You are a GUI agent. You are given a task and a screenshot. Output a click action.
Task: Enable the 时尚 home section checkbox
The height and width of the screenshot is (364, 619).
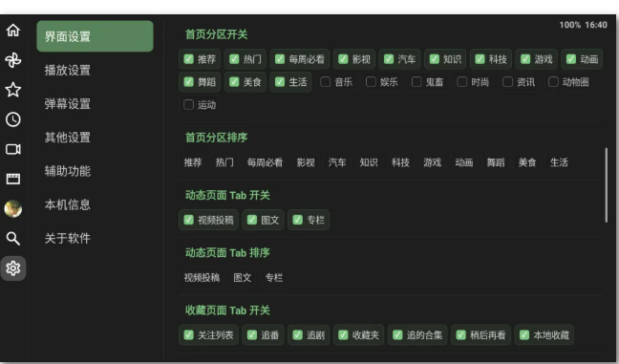462,82
